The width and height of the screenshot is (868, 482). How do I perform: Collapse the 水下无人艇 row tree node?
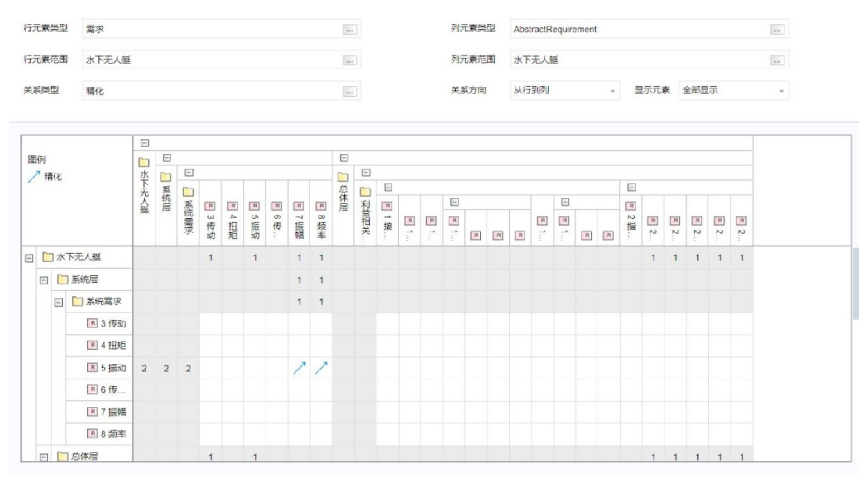[x=29, y=258]
